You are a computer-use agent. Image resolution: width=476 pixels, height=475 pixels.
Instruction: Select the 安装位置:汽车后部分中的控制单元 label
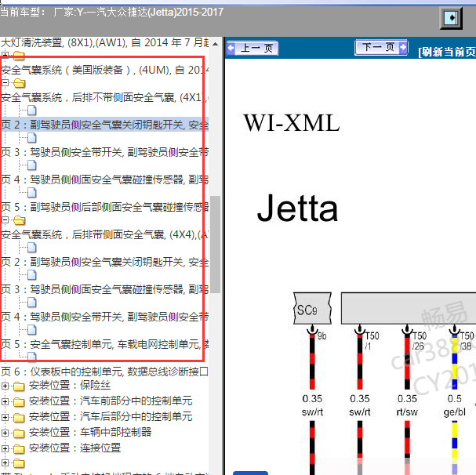(111, 416)
